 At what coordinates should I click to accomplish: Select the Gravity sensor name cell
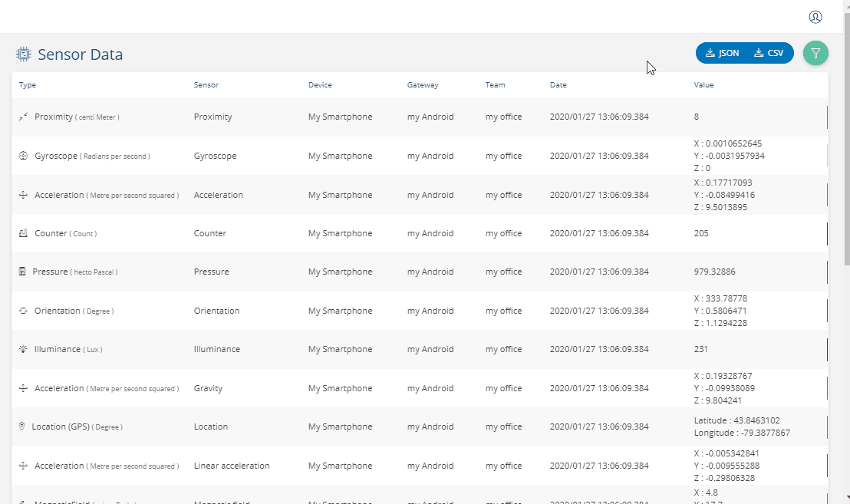point(208,388)
